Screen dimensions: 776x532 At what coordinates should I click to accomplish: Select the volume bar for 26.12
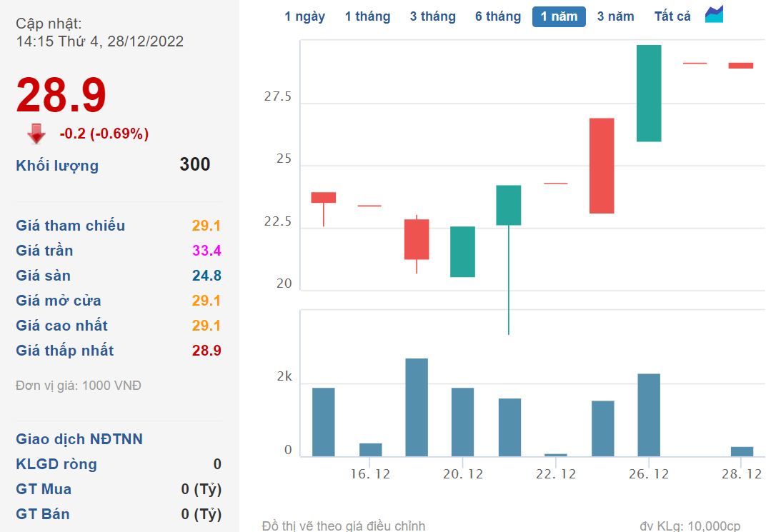pyautogui.click(x=648, y=415)
